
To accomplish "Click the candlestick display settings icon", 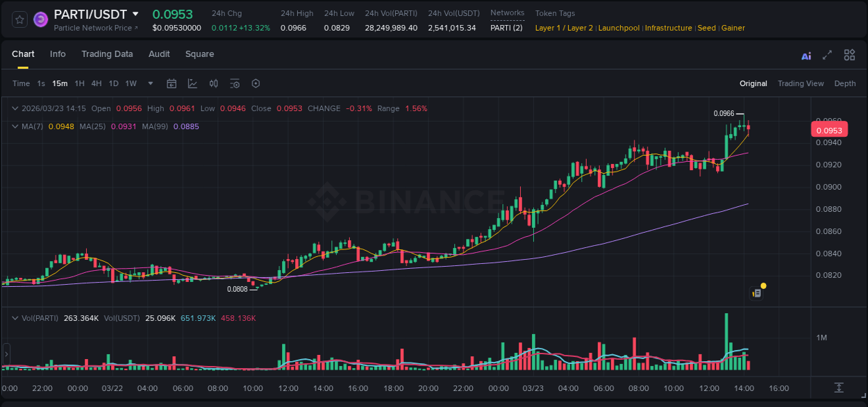I will click(213, 83).
